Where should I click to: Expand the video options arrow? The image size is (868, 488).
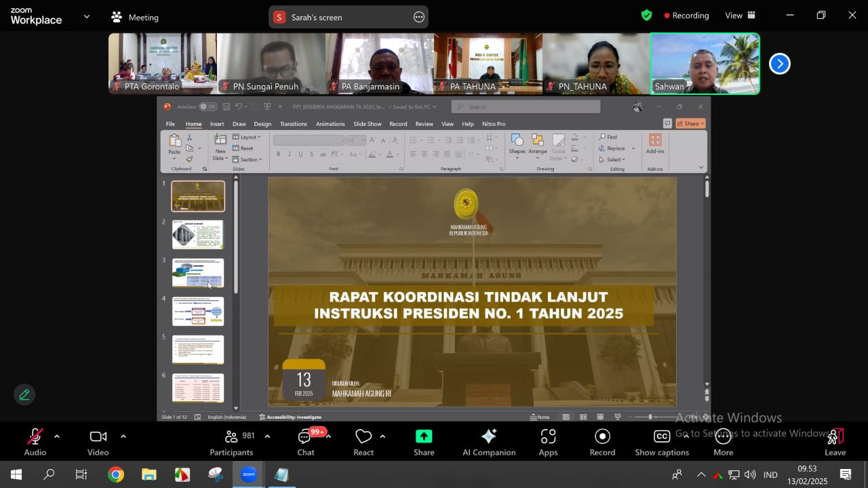[123, 436]
